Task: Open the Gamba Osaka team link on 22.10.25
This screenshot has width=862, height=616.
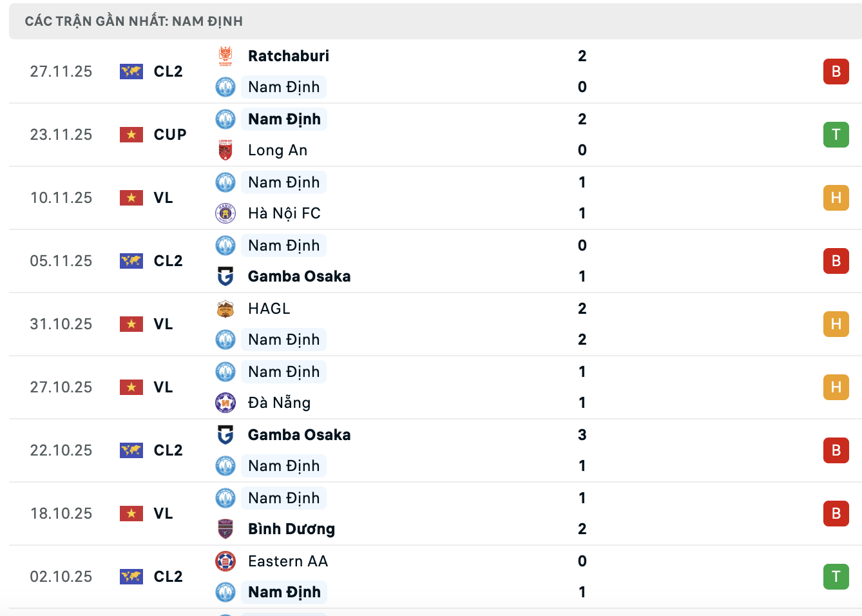Action: 299,435
